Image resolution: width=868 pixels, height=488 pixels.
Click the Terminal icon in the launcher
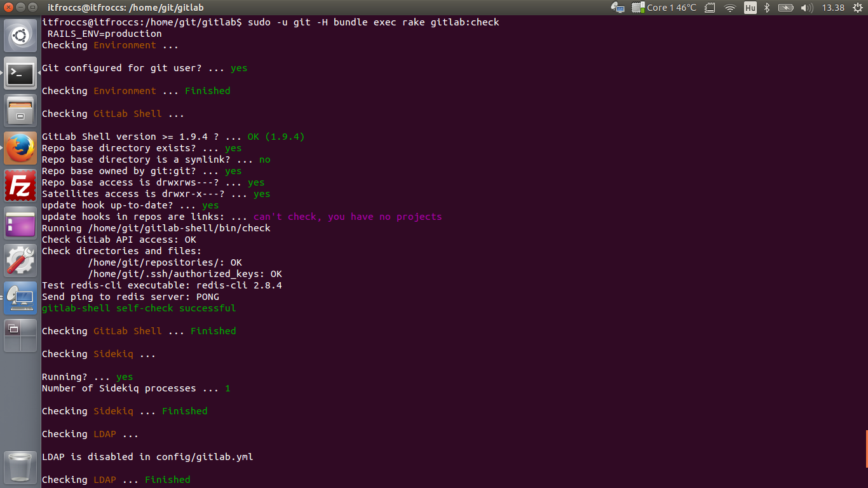[x=20, y=74]
